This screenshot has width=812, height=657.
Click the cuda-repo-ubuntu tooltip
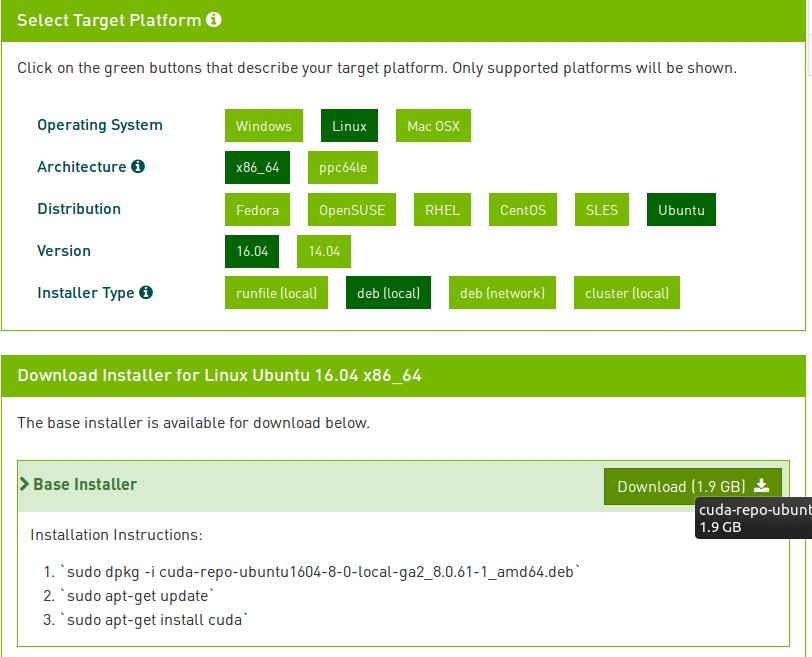tap(753, 518)
